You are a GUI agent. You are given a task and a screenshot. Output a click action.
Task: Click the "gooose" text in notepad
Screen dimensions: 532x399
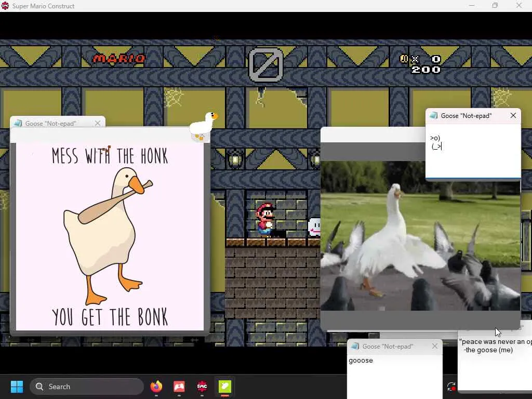click(x=361, y=361)
